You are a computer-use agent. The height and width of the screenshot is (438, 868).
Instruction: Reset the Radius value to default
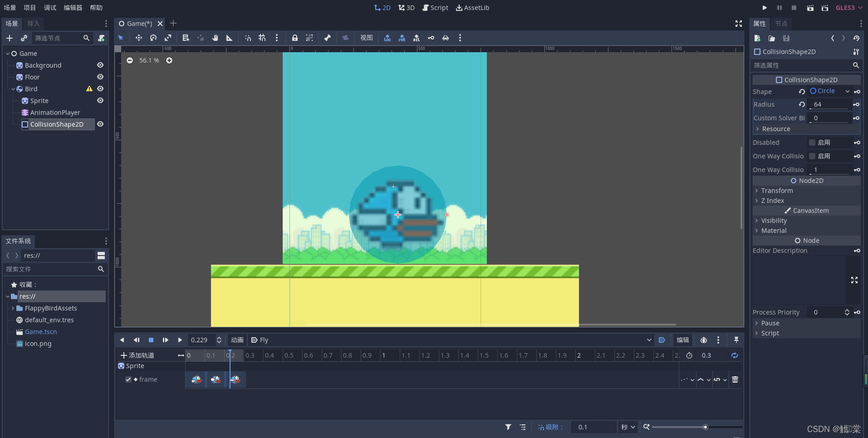click(802, 104)
